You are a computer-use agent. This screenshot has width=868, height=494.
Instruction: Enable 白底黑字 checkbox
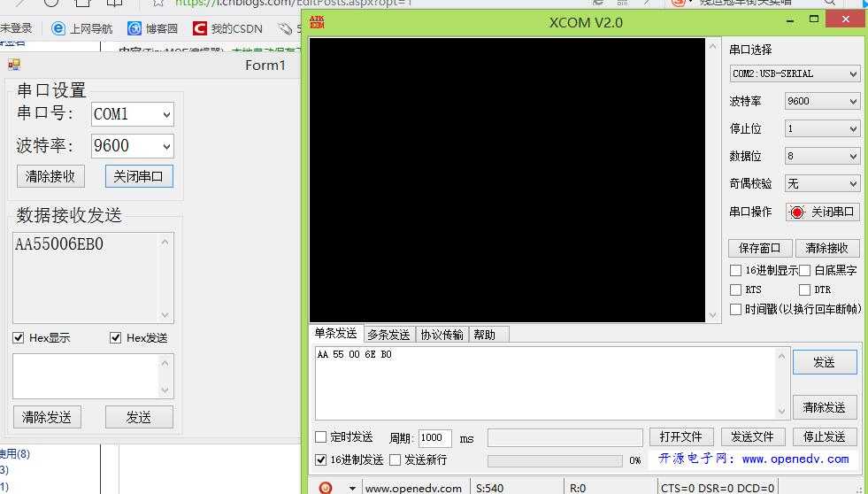coord(805,270)
